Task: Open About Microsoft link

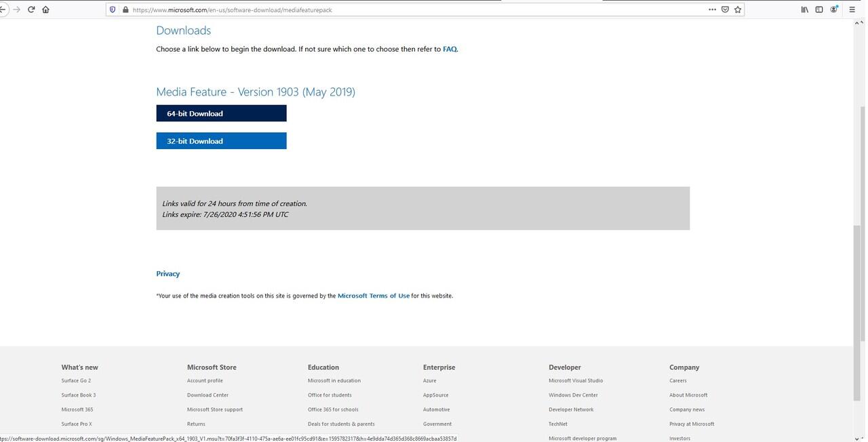Action: (688, 395)
